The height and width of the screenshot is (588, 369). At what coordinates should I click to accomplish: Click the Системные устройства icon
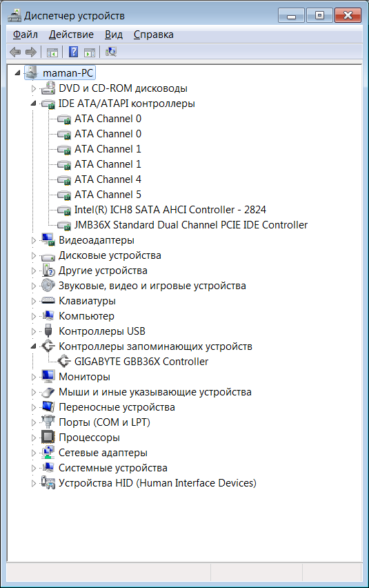(x=48, y=468)
